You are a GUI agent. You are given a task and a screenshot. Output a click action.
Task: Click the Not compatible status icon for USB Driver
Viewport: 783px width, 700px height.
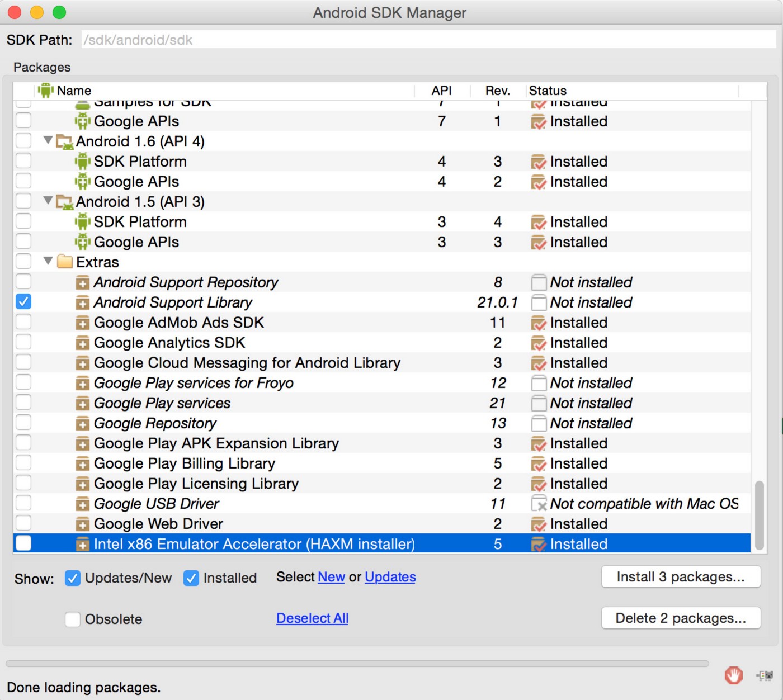point(539,504)
